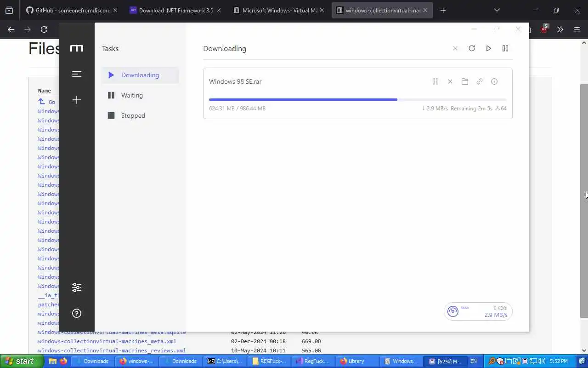588x368 pixels.
Task: Click the Name column header in file listing
Action: pyautogui.click(x=44, y=91)
